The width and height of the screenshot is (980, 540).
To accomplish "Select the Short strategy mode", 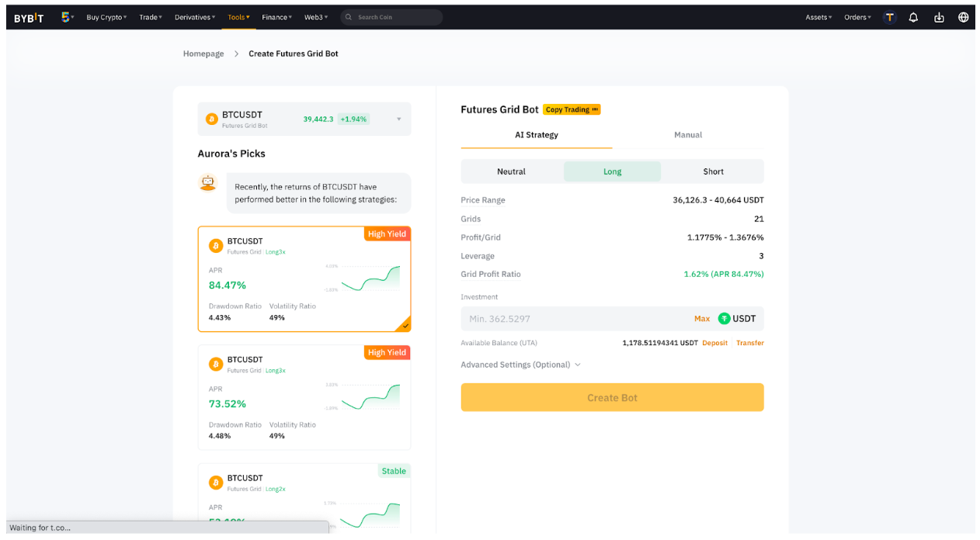I will 713,171.
